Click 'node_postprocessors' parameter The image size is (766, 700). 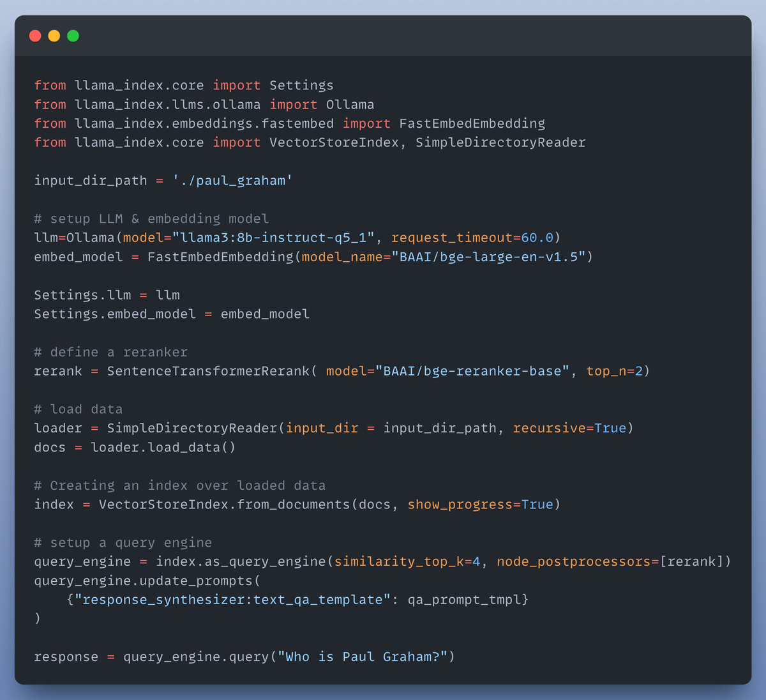574,562
